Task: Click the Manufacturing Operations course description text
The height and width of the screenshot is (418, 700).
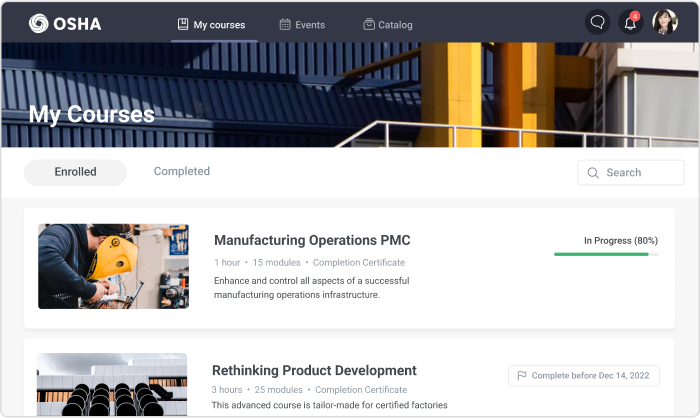Action: point(312,288)
